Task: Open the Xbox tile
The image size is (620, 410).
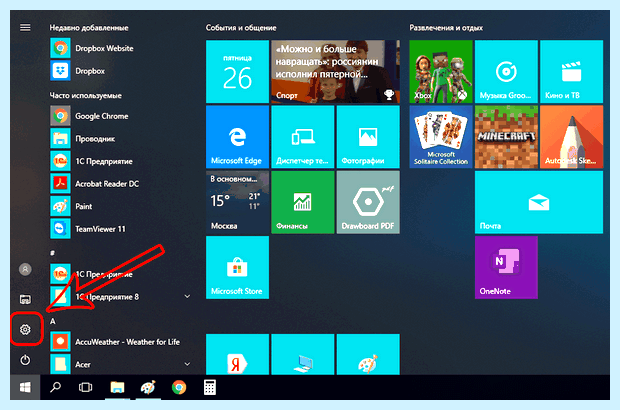Action: tap(441, 72)
